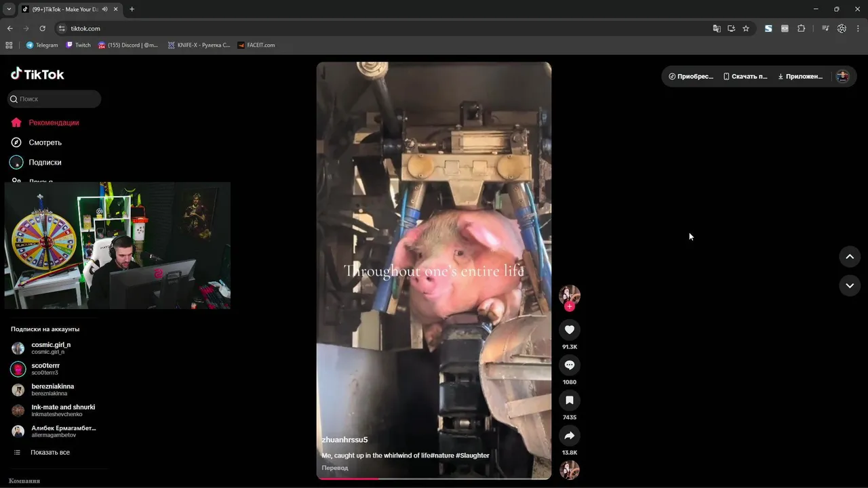Open site information icon in address bar

(62, 28)
